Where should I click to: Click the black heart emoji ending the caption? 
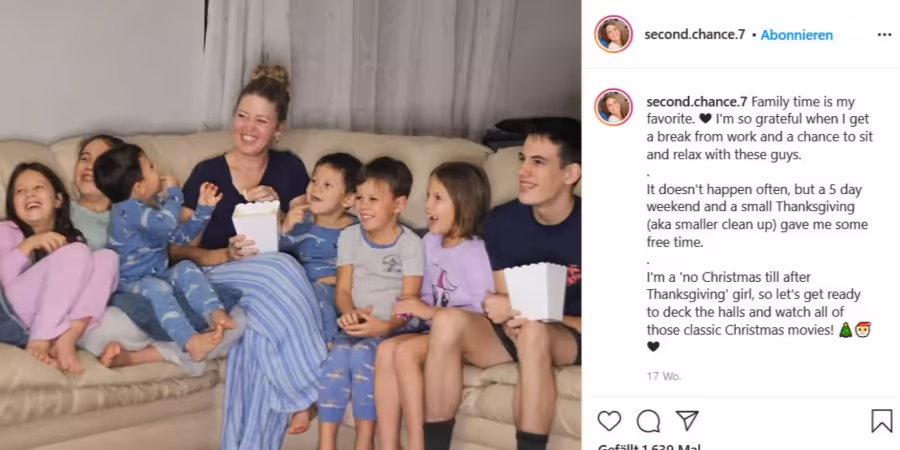coord(653,347)
